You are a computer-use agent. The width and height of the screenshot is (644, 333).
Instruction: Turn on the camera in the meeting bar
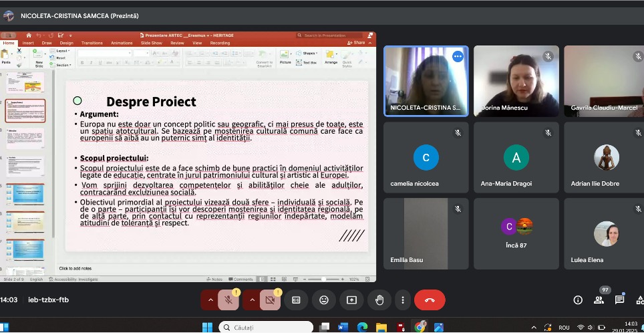coord(270,300)
